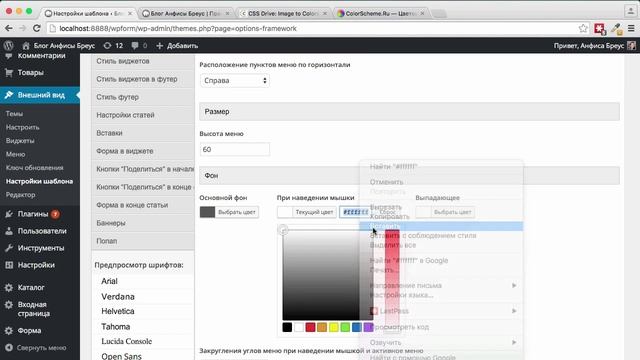Choose Вставить in context menu

point(441,226)
